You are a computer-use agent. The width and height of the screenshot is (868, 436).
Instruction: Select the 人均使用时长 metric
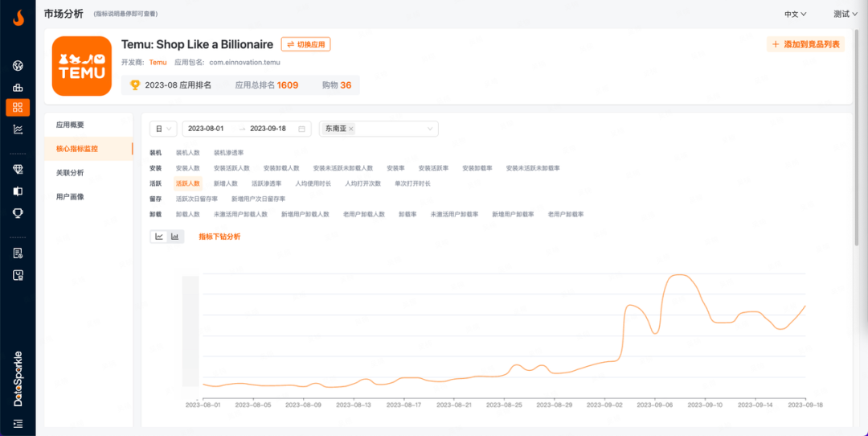tap(313, 183)
